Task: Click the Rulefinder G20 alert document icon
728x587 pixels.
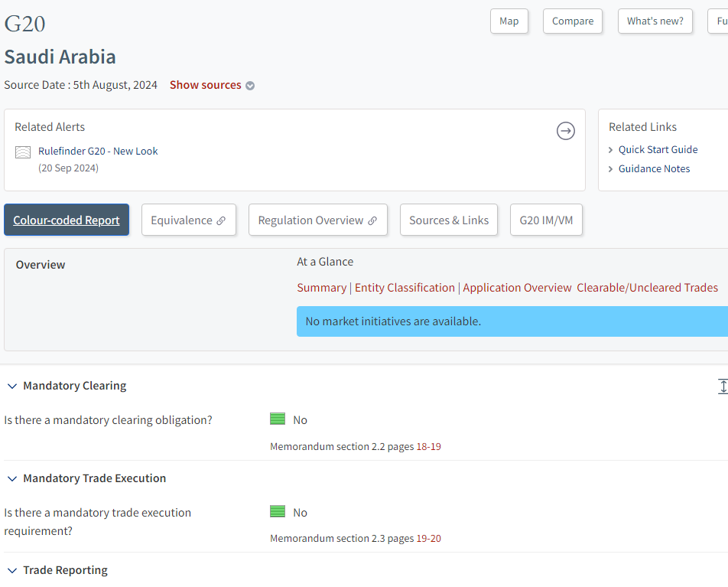Action: coord(23,152)
